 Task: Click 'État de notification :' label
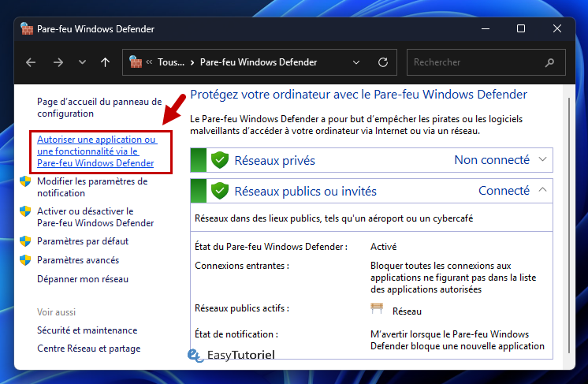click(236, 334)
